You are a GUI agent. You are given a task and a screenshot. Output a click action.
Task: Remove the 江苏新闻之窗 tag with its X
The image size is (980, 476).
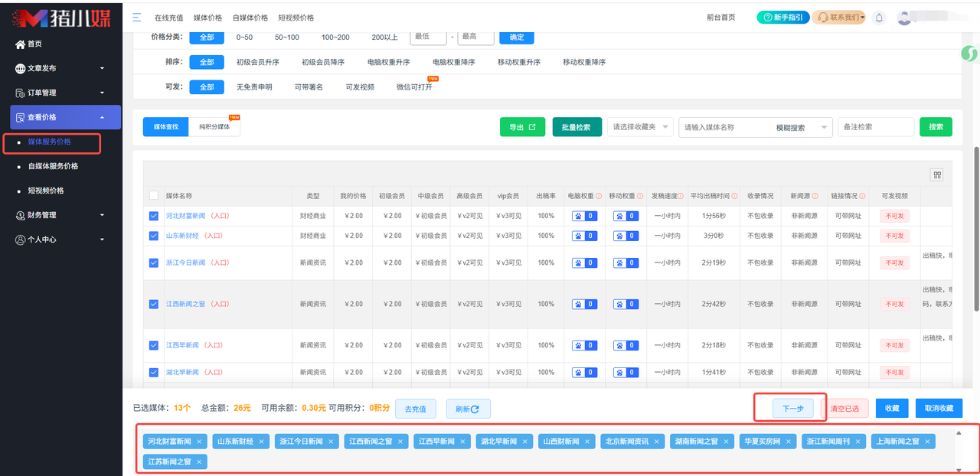[199, 461]
